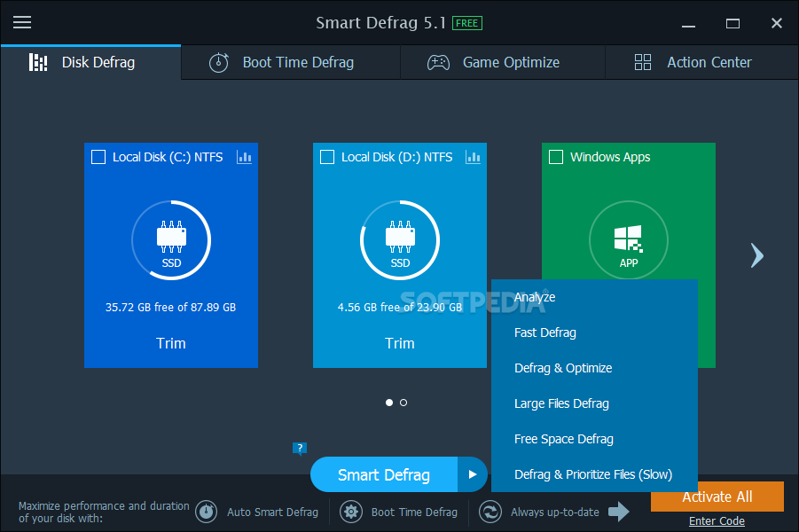Viewport: 799px width, 532px height.
Task: Choose Defrag & Prioritize Files (Slow)
Action: 594,474
